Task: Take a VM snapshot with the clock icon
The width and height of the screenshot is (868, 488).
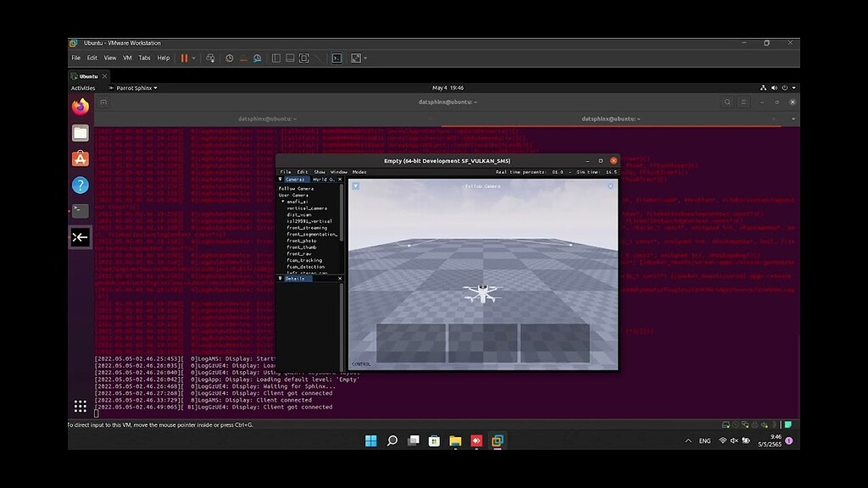Action: tap(229, 58)
